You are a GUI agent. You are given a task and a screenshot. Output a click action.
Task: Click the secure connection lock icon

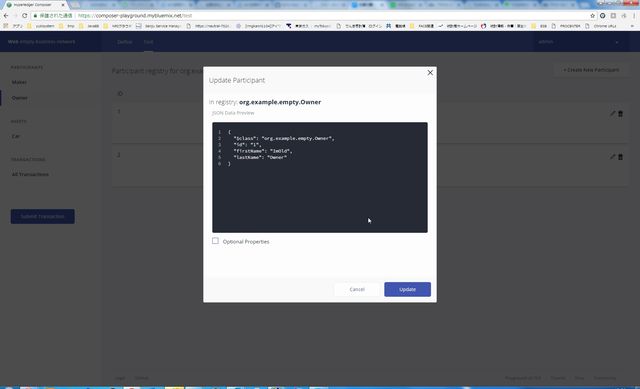36,16
